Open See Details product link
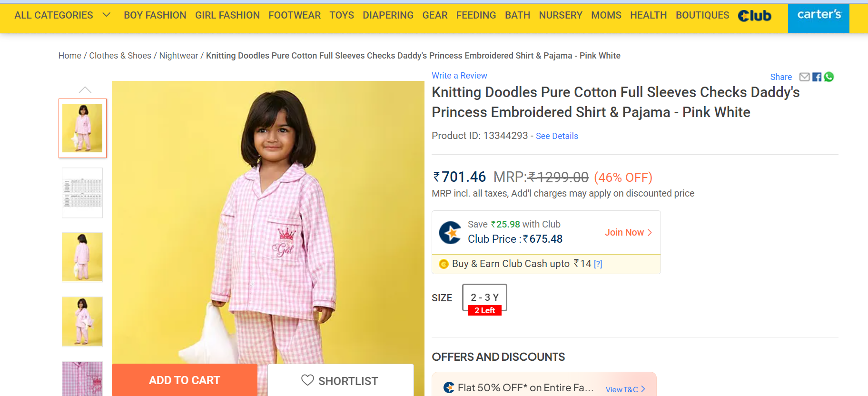This screenshot has height=396, width=868. point(557,136)
